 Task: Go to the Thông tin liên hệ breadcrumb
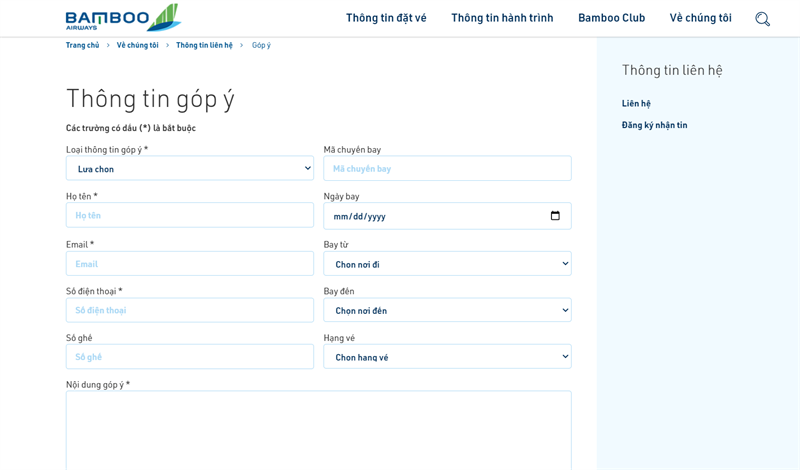pyautogui.click(x=204, y=45)
